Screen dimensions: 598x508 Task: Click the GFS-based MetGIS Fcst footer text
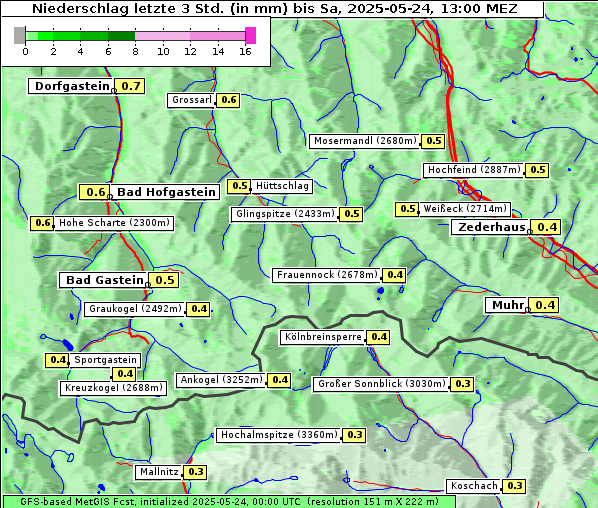[x=229, y=502]
